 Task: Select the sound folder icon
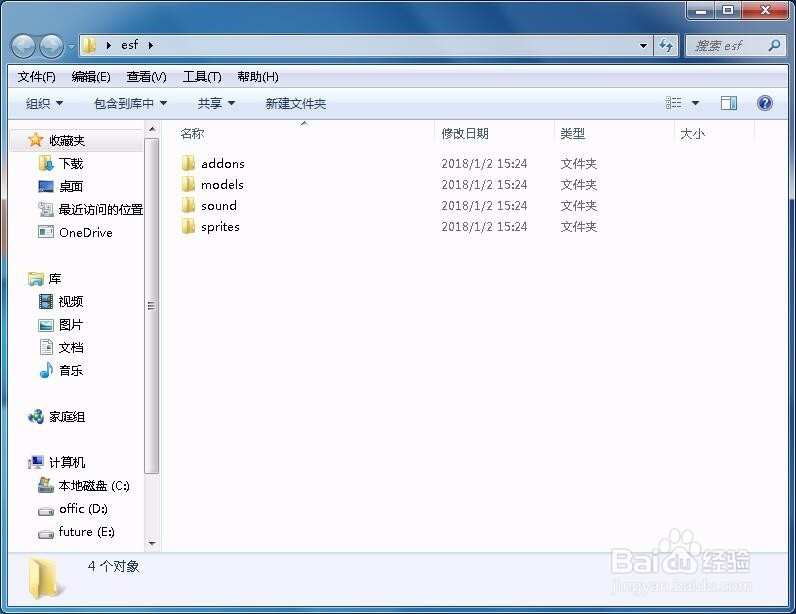(x=188, y=205)
